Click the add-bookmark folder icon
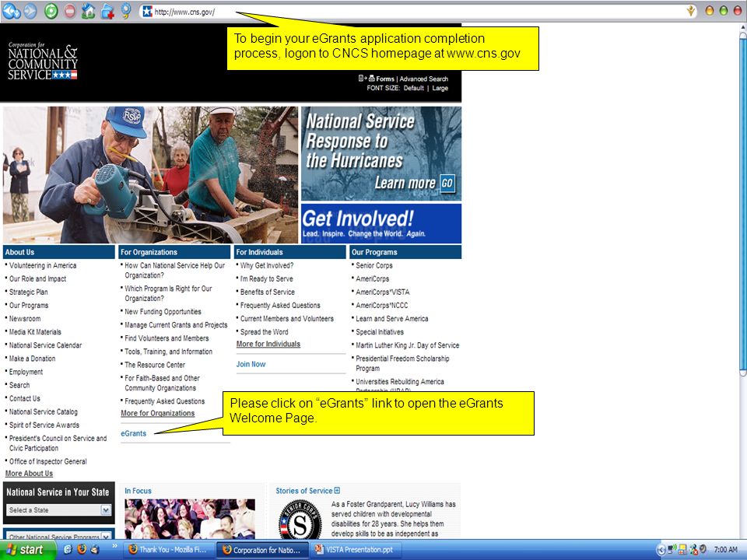 (107, 11)
